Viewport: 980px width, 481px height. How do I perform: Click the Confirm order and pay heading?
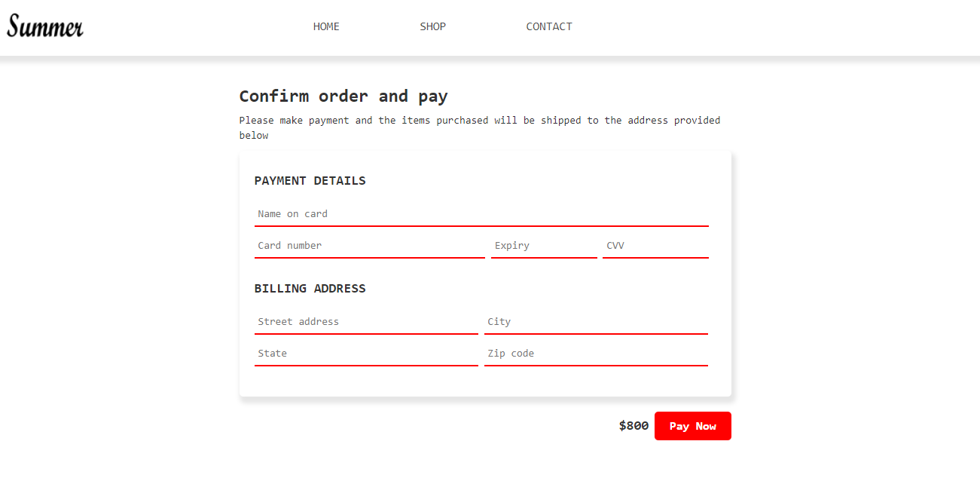pyautogui.click(x=343, y=97)
